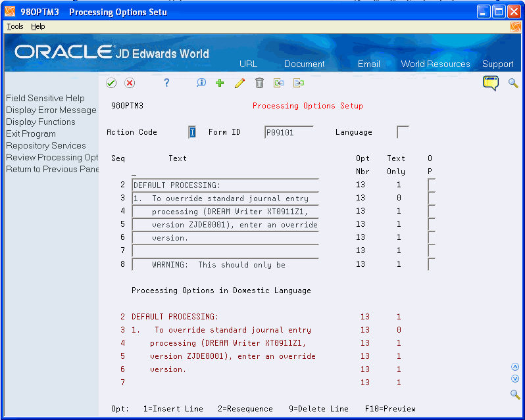Click the OP option field for sequence 6
This screenshot has width=525, height=420.
[x=432, y=237]
